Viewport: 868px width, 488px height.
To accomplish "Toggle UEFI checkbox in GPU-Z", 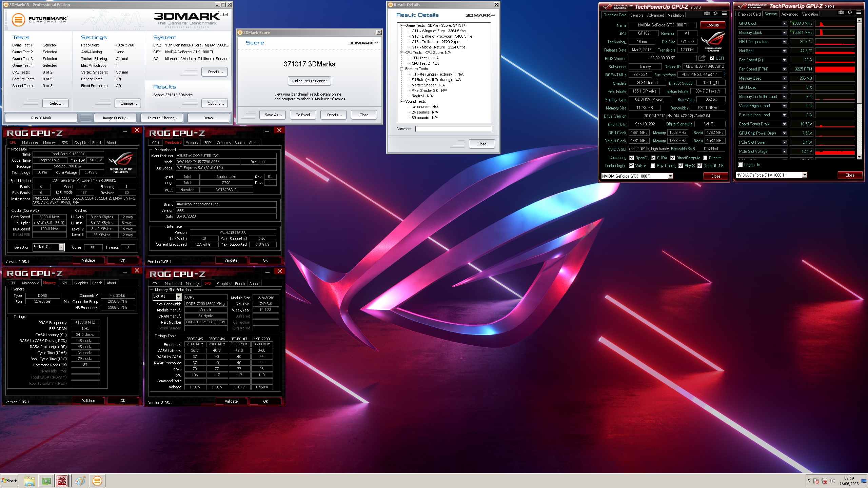I will [712, 58].
